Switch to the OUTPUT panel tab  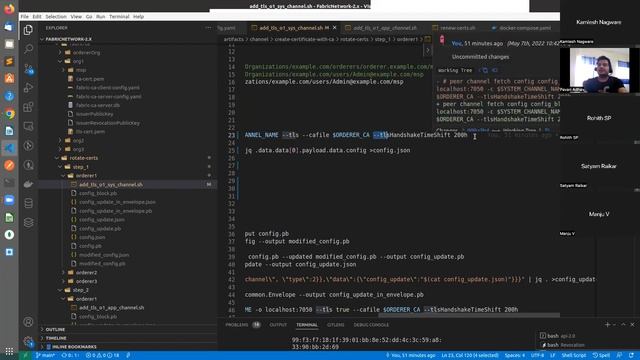(278, 325)
